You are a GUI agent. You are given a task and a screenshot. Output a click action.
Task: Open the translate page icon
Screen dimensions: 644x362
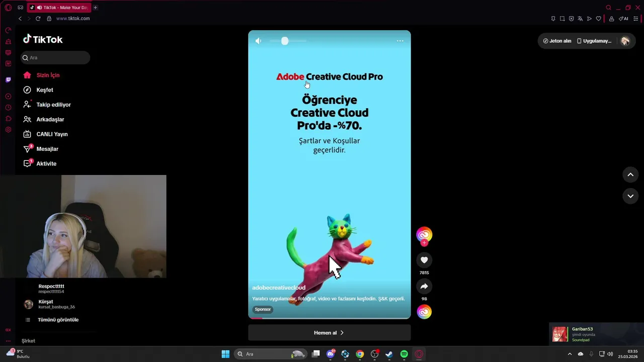[x=580, y=19]
